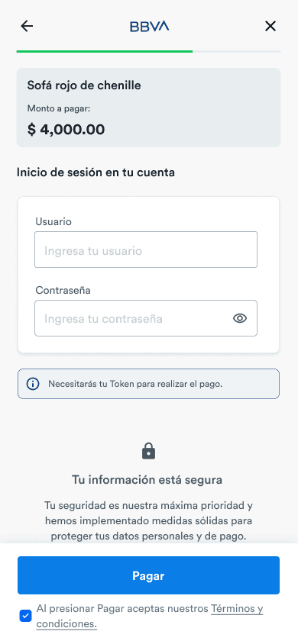Click the 'Tu información está segura' heading
The height and width of the screenshot is (644, 298).
(x=147, y=480)
